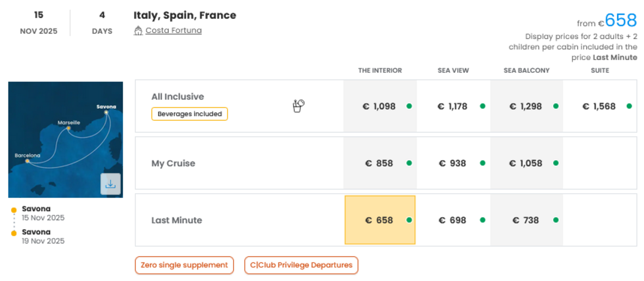
Task: Choose My Cruise Sea View € 938
Action: click(453, 163)
